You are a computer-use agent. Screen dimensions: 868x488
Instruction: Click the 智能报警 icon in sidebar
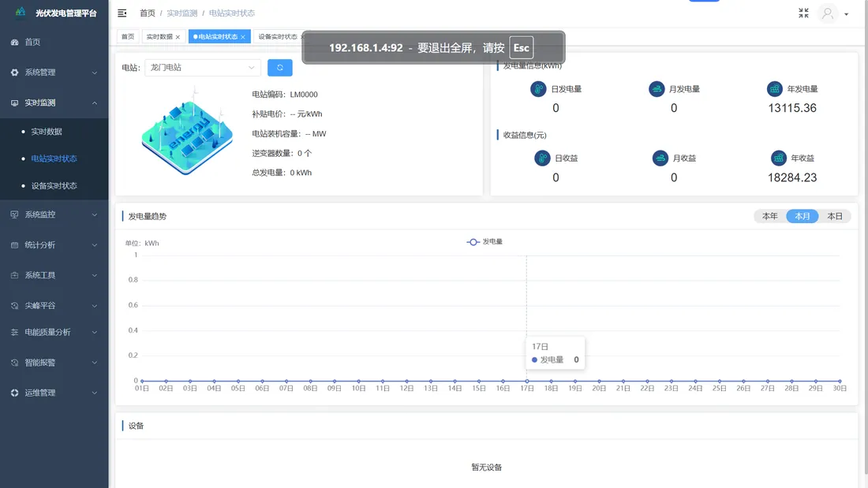coord(14,363)
